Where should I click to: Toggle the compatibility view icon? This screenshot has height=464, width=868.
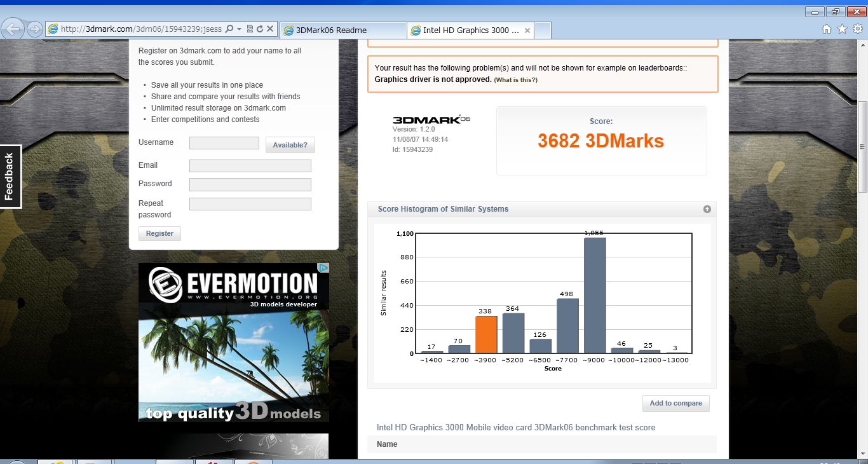[x=250, y=29]
